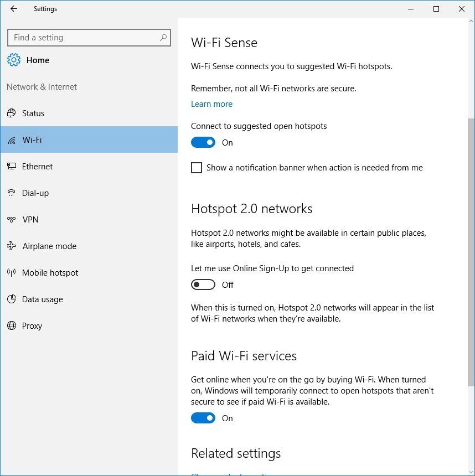475x476 pixels.
Task: Click the Dial-up phone icon
Action: click(x=12, y=193)
